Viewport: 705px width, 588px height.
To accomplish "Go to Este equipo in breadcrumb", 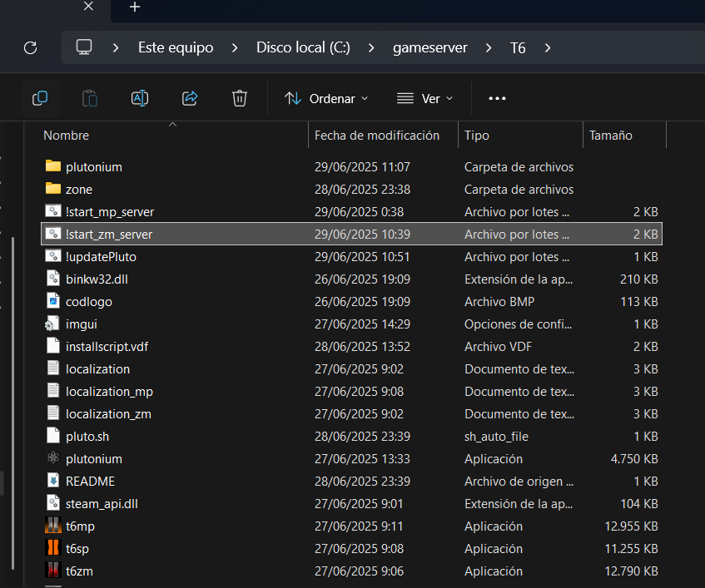I will 176,47.
